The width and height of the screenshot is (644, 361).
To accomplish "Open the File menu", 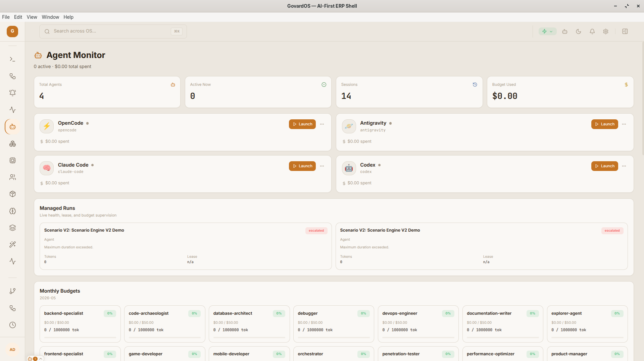I will click(6, 17).
